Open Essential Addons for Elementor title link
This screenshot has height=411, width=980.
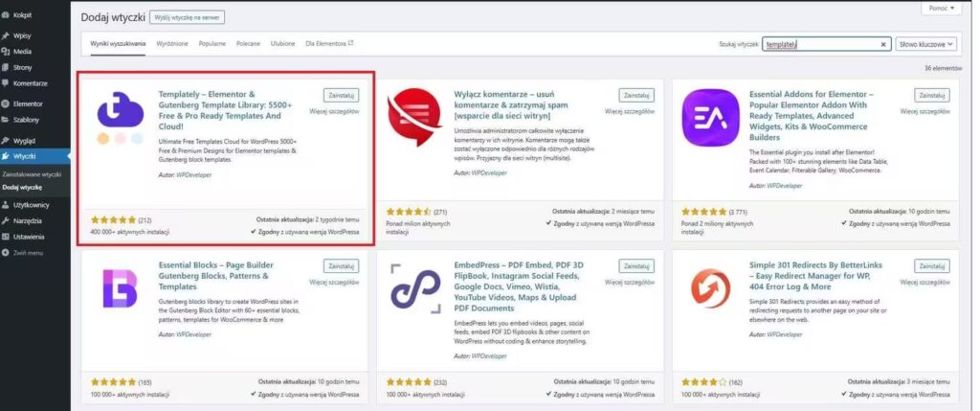812,116
